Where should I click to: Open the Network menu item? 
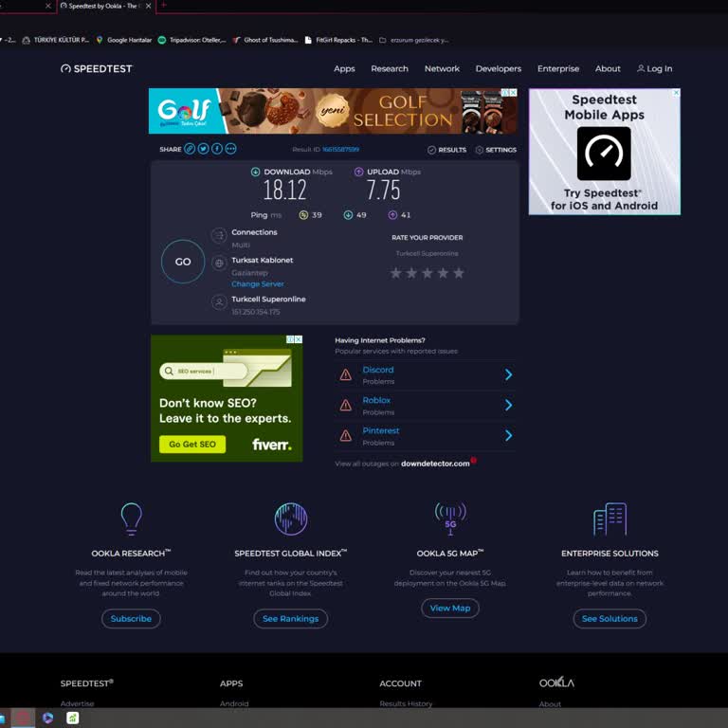442,68
